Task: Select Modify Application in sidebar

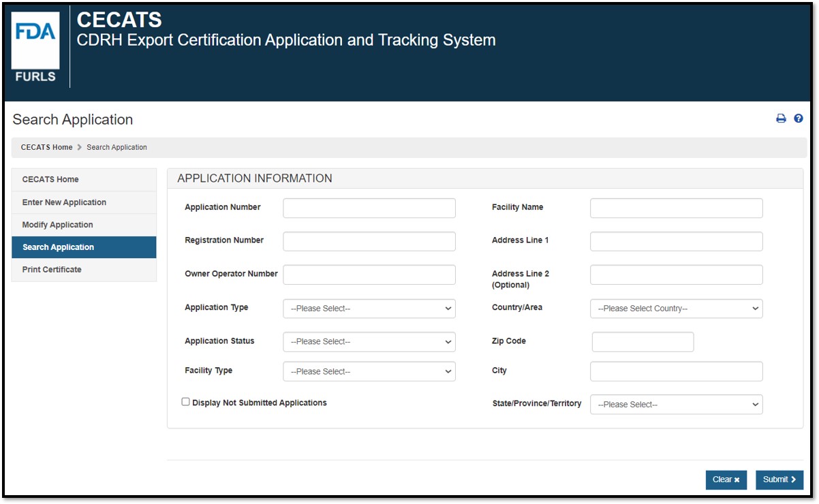Action: (57, 225)
